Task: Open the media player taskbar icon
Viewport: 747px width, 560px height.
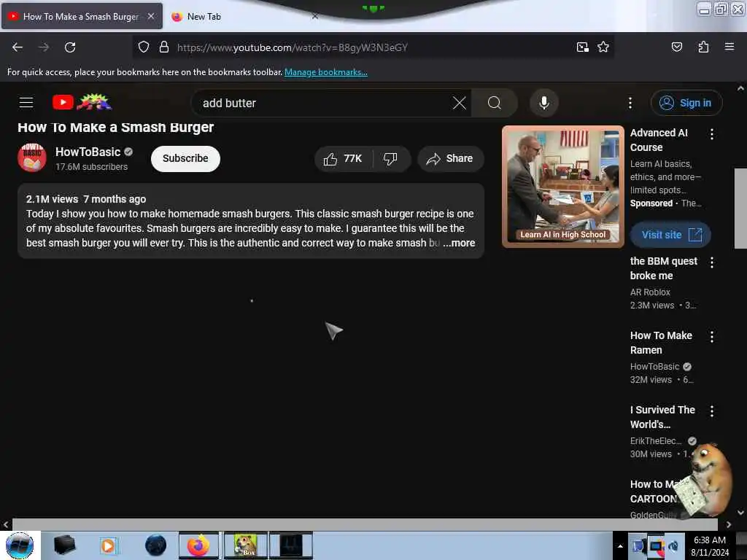Action: (108, 545)
